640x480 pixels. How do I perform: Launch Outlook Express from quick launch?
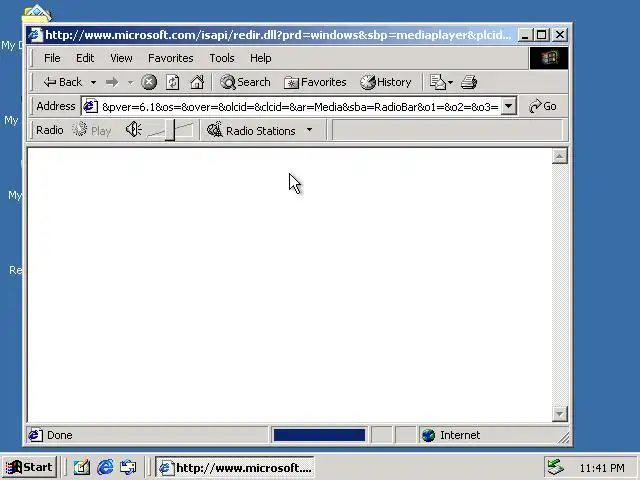[x=128, y=467]
